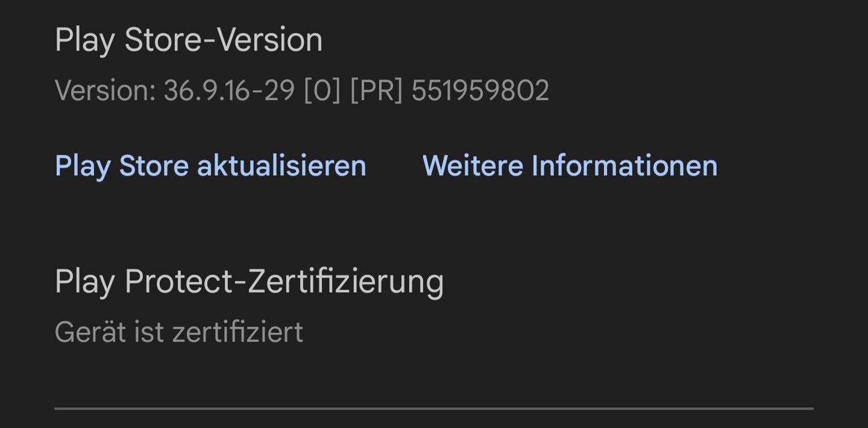Open the "Weitere Informationen" link

(570, 166)
